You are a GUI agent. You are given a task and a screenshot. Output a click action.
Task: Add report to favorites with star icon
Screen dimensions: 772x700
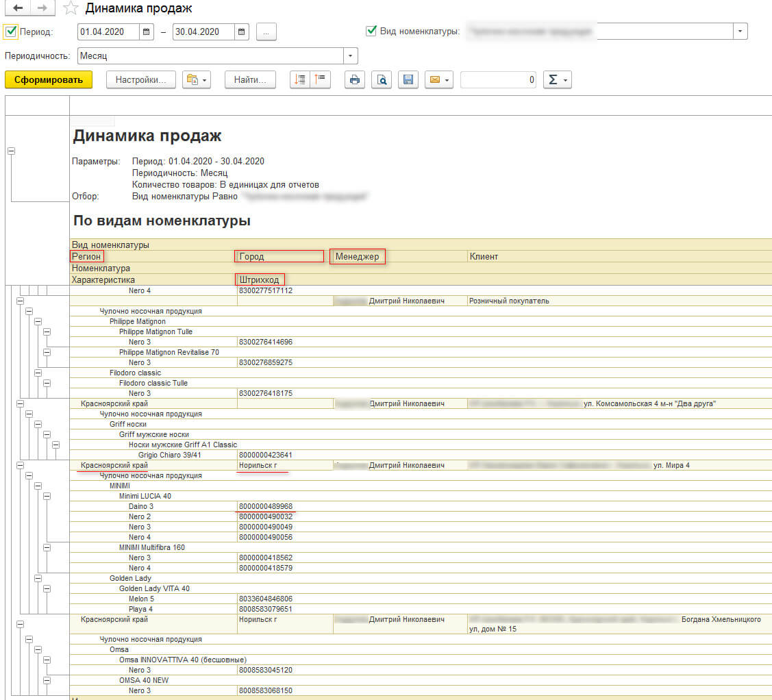[70, 9]
